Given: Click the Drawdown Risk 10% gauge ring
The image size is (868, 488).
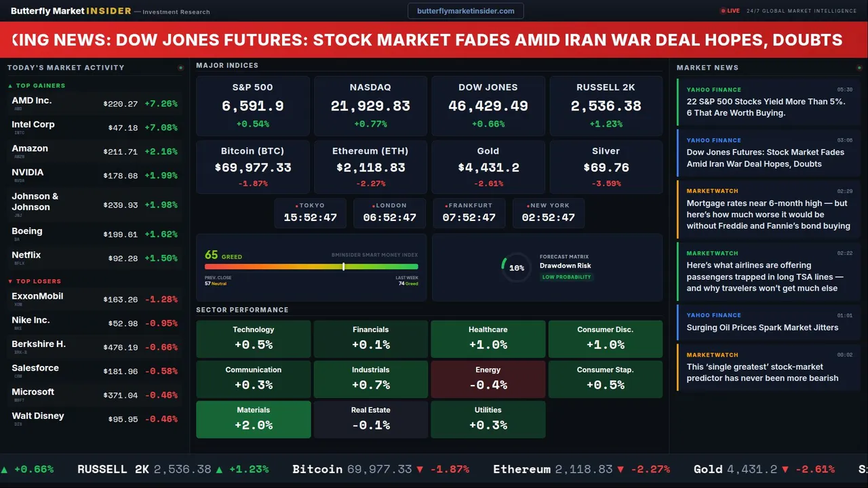Looking at the screenshot, I should click(x=516, y=268).
